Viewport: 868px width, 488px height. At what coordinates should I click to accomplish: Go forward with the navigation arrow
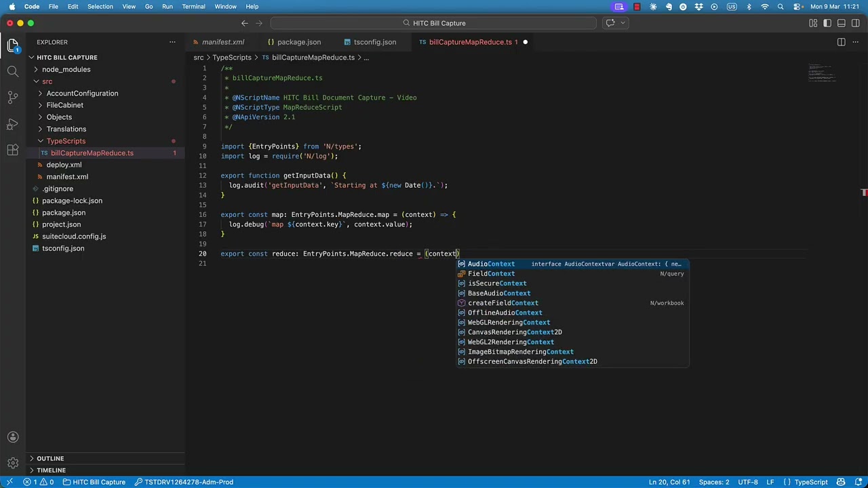[259, 23]
